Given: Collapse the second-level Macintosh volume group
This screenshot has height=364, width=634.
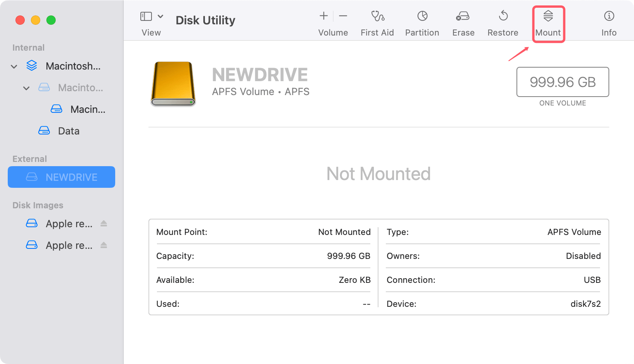Looking at the screenshot, I should (x=26, y=88).
